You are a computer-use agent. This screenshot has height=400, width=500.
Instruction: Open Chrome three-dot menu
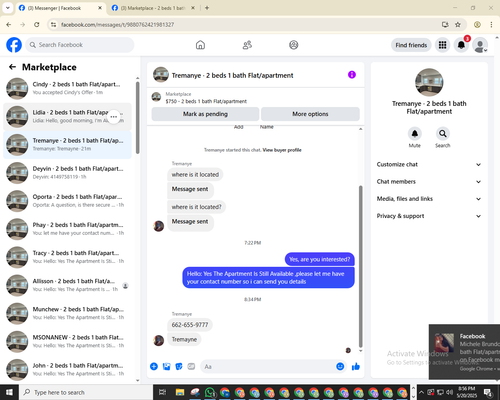(x=491, y=24)
